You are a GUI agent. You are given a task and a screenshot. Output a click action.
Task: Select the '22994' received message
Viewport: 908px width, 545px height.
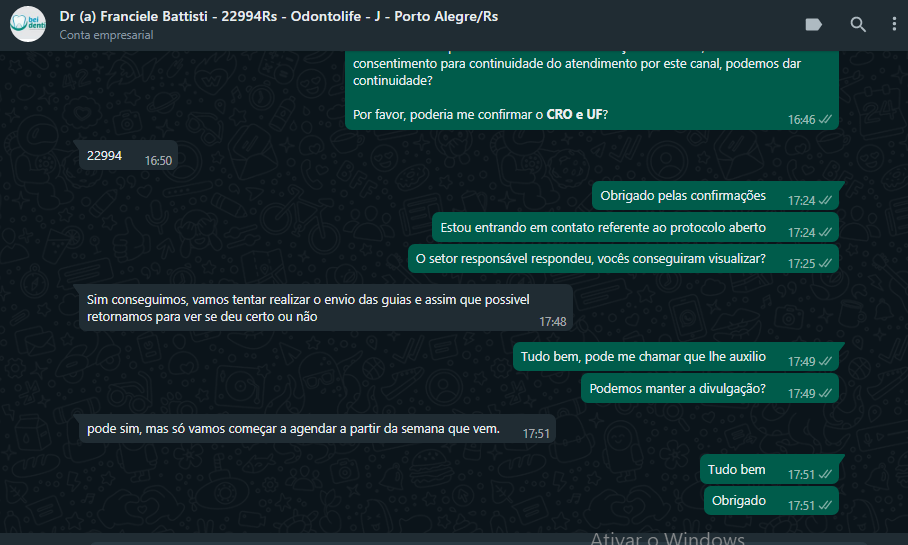coord(129,156)
